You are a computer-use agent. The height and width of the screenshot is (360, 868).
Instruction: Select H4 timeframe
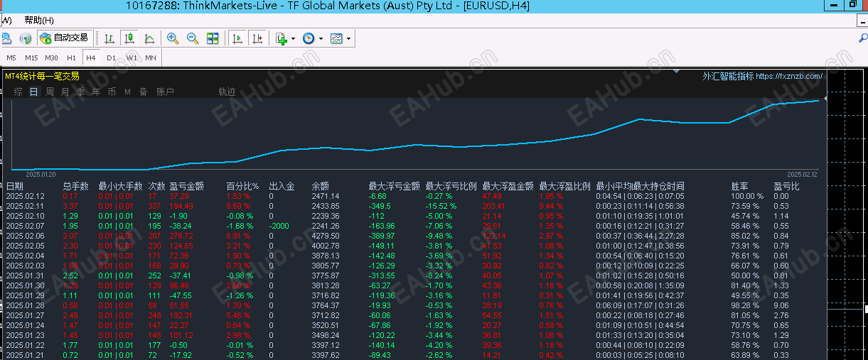(x=91, y=58)
